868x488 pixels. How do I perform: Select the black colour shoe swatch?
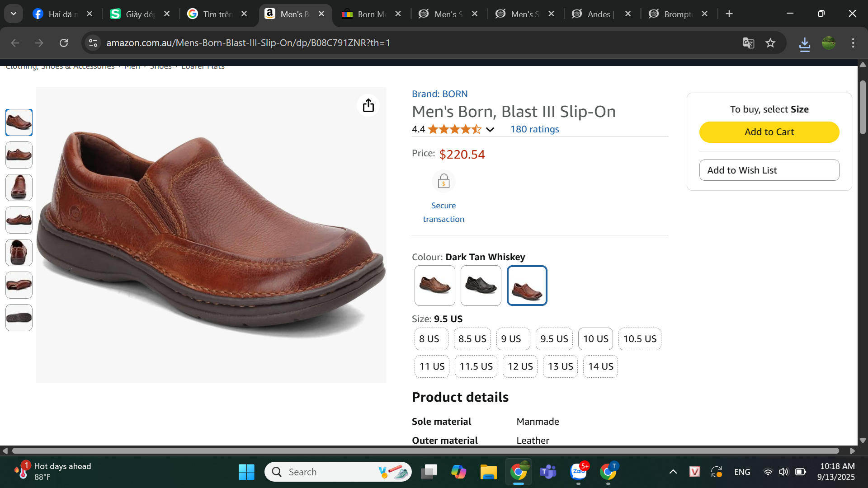pyautogui.click(x=481, y=286)
